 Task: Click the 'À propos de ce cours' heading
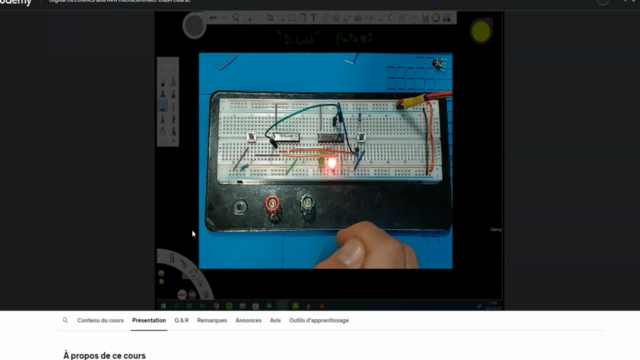pos(104,356)
